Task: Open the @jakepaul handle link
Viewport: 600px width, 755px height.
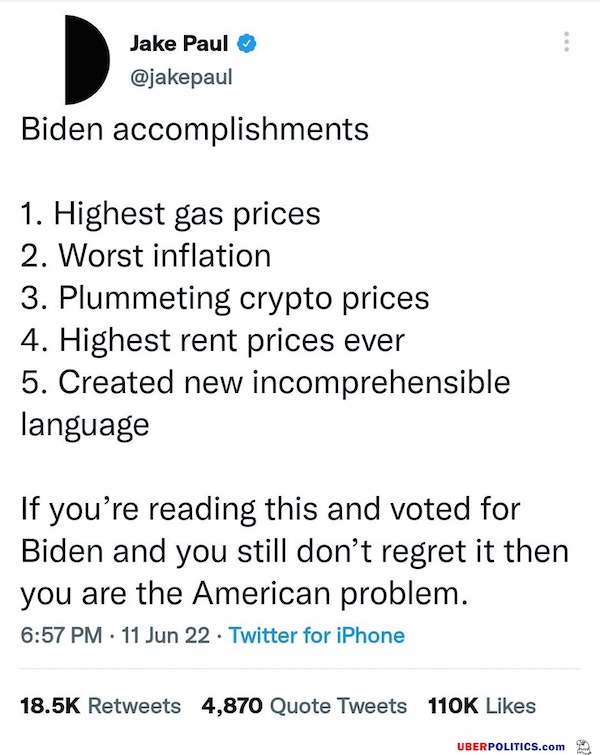Action: 180,74
